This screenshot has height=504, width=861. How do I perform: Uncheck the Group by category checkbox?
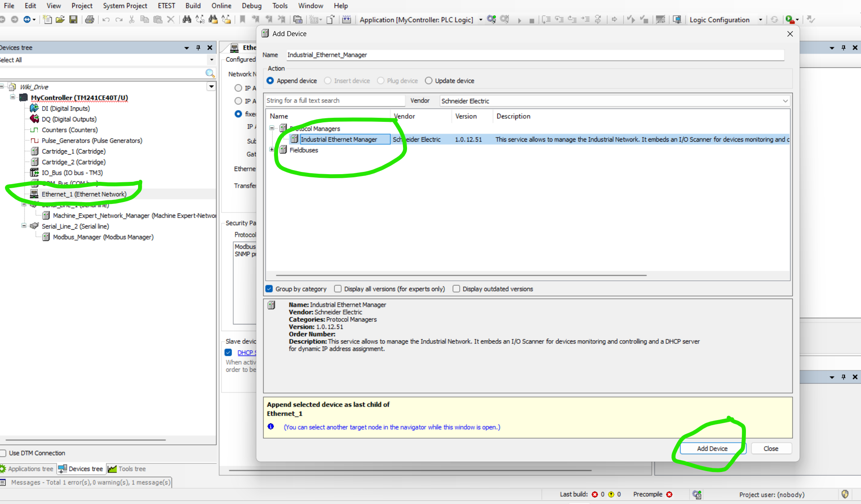tap(269, 289)
